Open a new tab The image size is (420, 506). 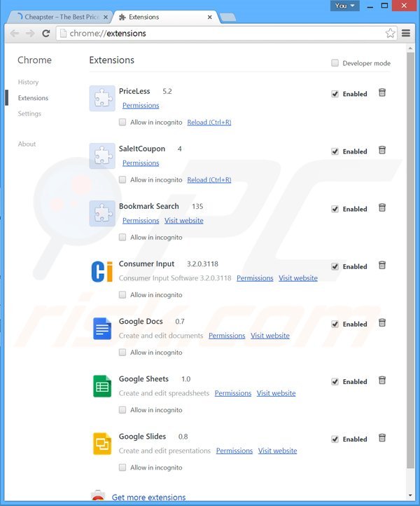click(227, 18)
